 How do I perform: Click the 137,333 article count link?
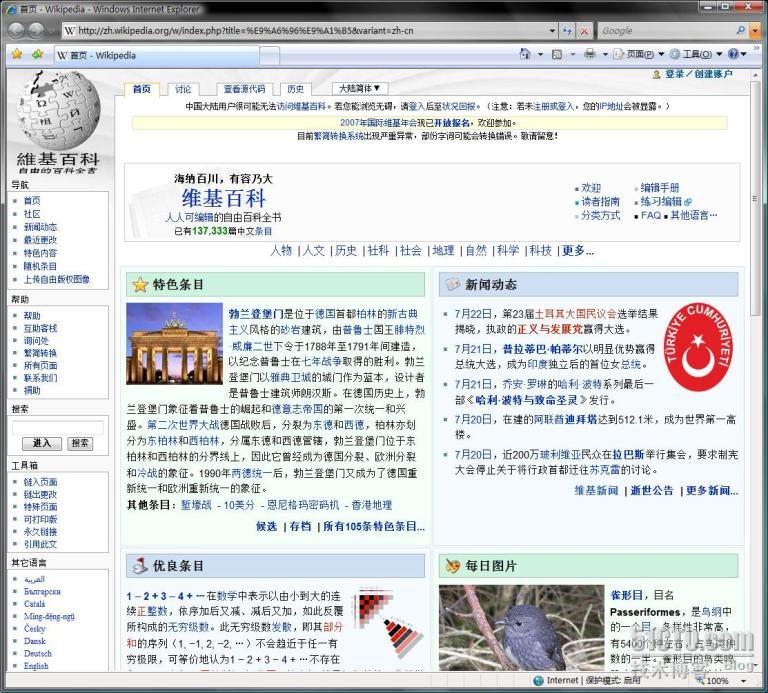pos(210,231)
